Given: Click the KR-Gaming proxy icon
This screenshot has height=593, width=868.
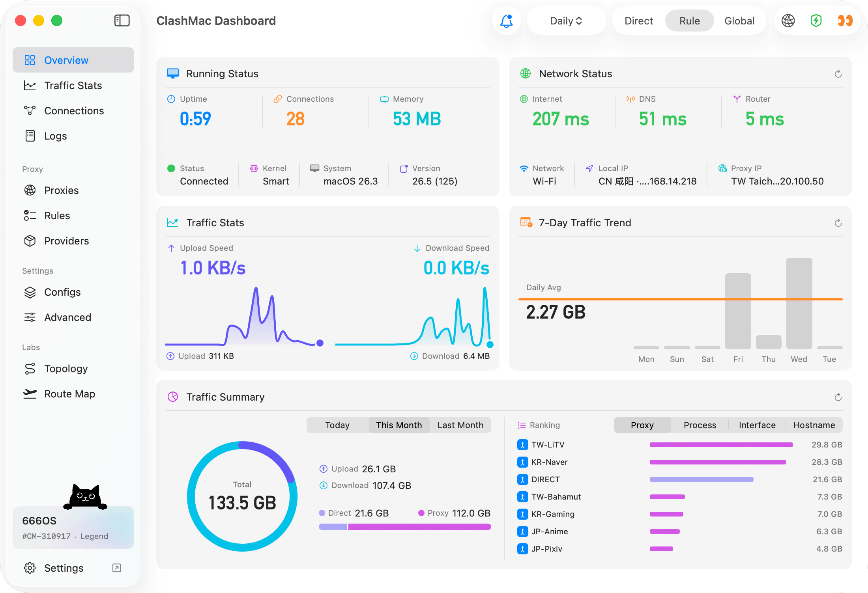Looking at the screenshot, I should click(523, 514).
